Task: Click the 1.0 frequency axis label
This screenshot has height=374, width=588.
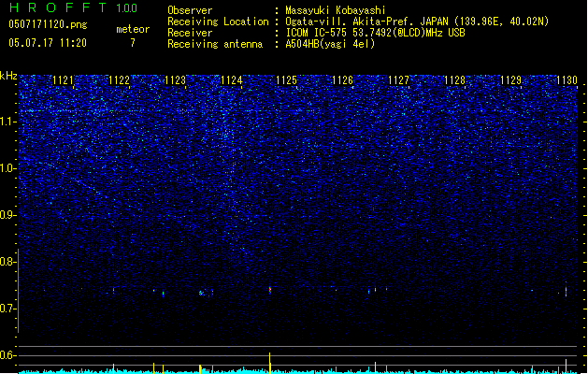Action: (x=7, y=168)
